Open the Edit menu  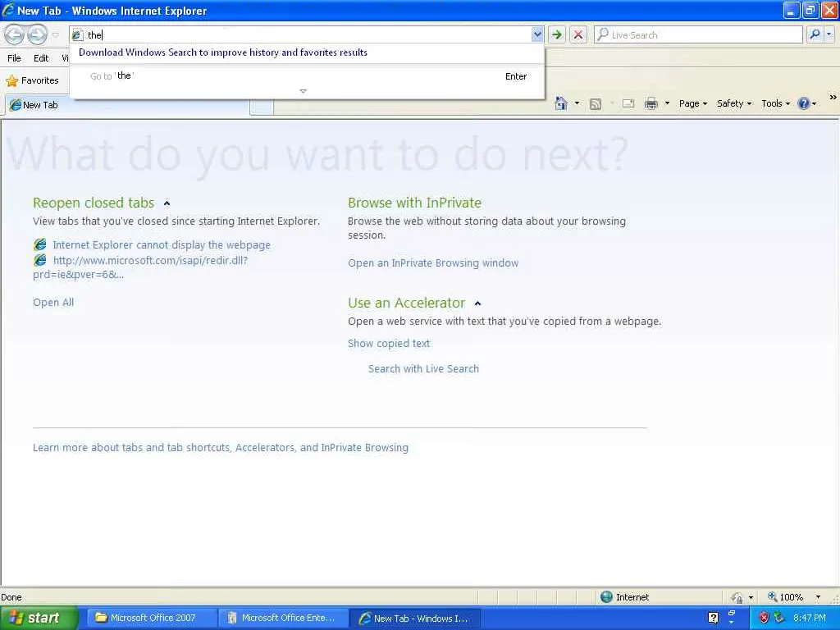[41, 58]
